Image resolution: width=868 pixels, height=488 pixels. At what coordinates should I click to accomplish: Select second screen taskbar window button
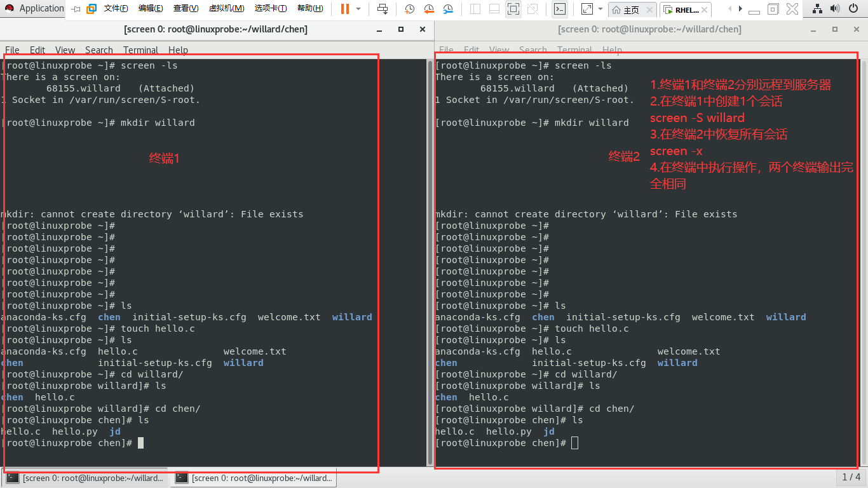(x=254, y=478)
